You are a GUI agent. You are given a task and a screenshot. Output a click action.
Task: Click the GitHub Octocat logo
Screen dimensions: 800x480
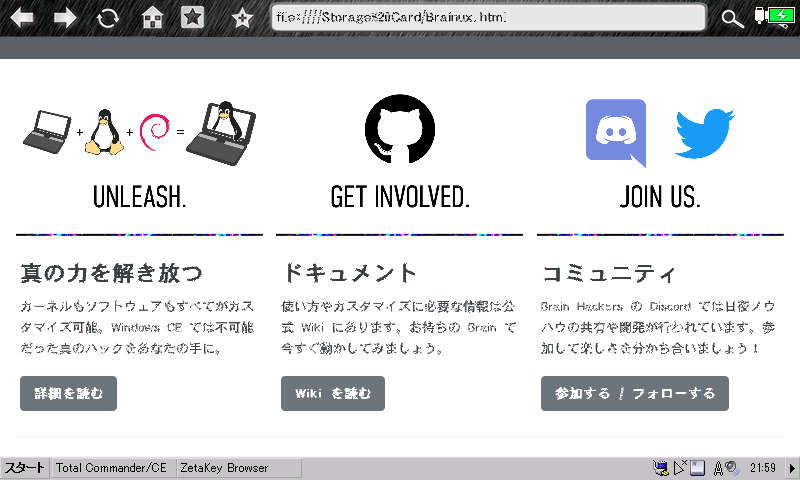[399, 129]
